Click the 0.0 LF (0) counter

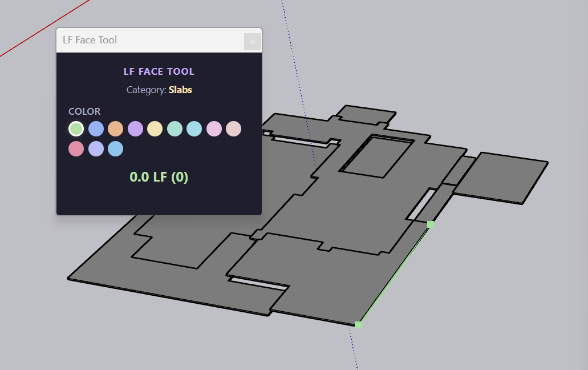pos(159,177)
